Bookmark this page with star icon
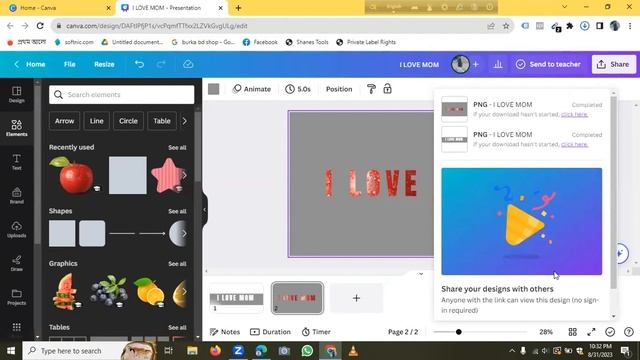Image resolution: width=640 pixels, height=360 pixels. (506, 26)
